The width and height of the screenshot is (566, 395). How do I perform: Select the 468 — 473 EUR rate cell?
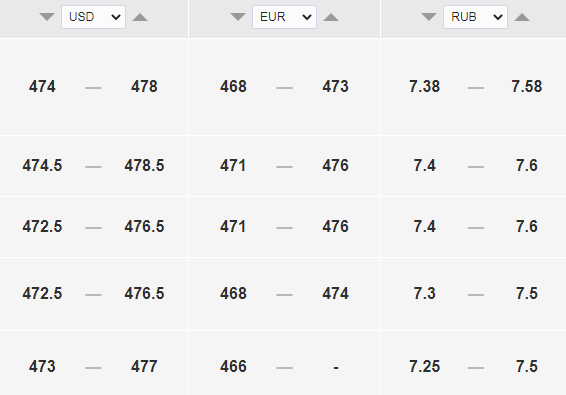[284, 87]
